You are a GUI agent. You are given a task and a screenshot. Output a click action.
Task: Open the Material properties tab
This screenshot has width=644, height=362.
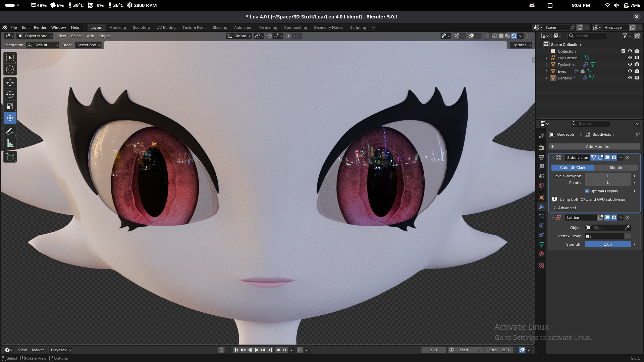pos(541,254)
